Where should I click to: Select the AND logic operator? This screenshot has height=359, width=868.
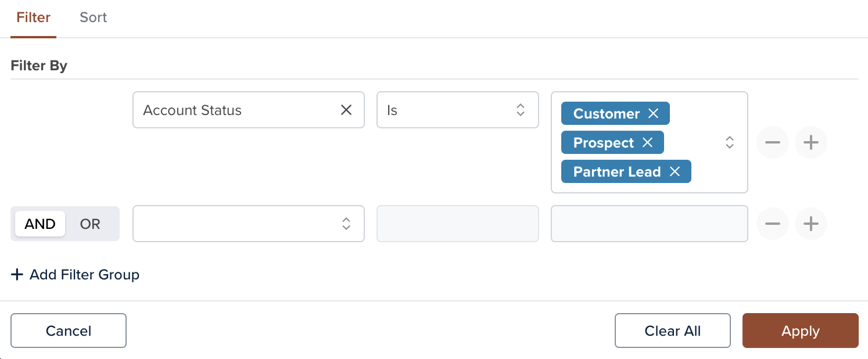point(40,224)
